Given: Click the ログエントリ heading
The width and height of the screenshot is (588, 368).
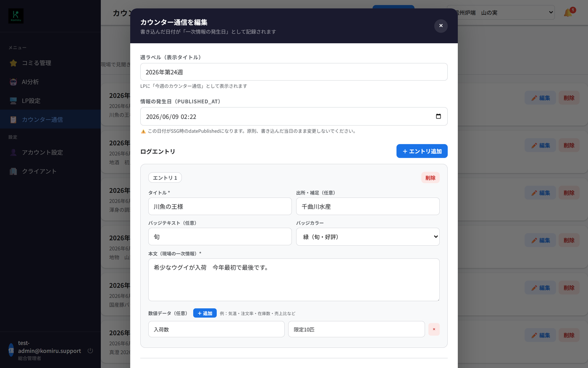Looking at the screenshot, I should [158, 151].
